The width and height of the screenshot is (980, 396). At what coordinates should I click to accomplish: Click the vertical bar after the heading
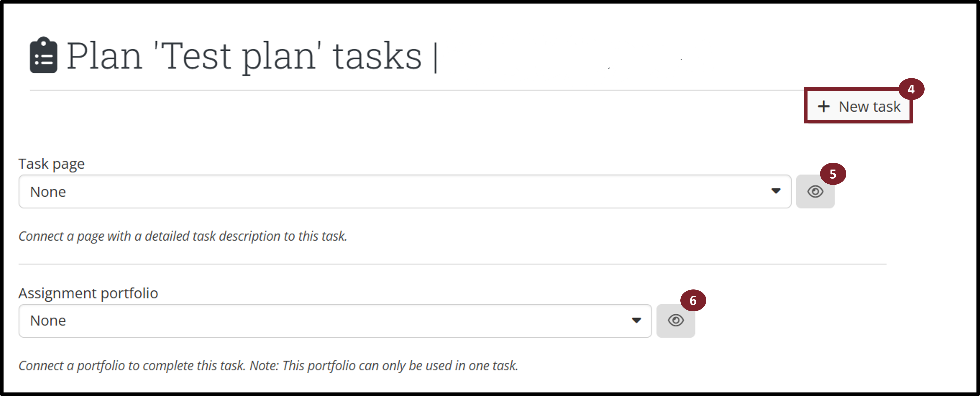pyautogui.click(x=436, y=57)
